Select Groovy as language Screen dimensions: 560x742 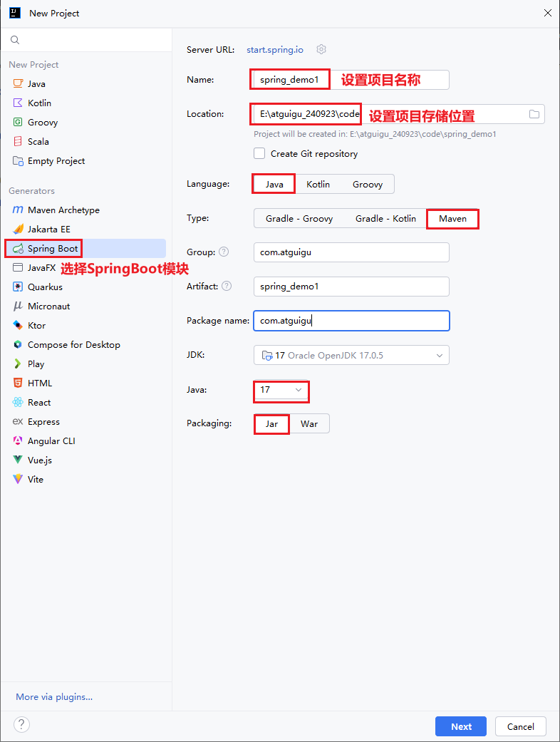[368, 184]
